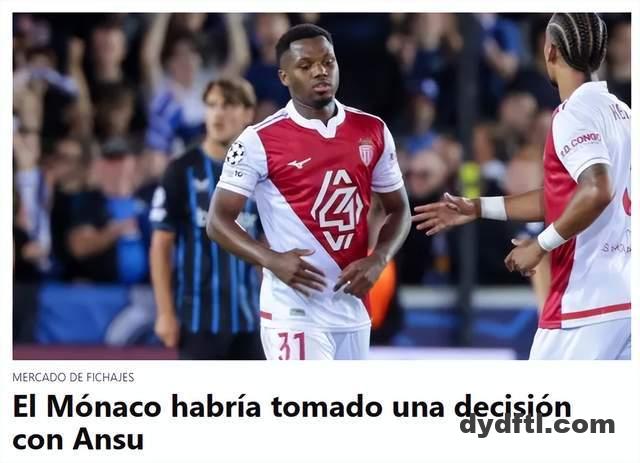Click the number 31 on the white shorts
The width and height of the screenshot is (640, 463).
(291, 345)
